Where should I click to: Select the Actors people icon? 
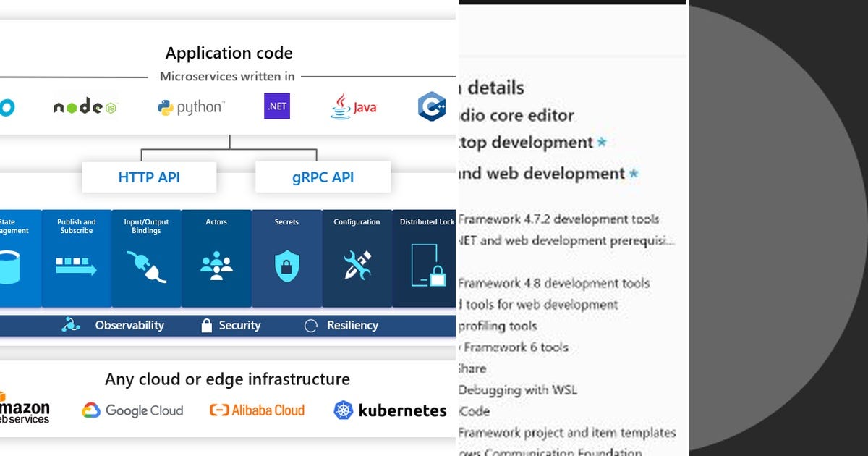[x=216, y=266]
